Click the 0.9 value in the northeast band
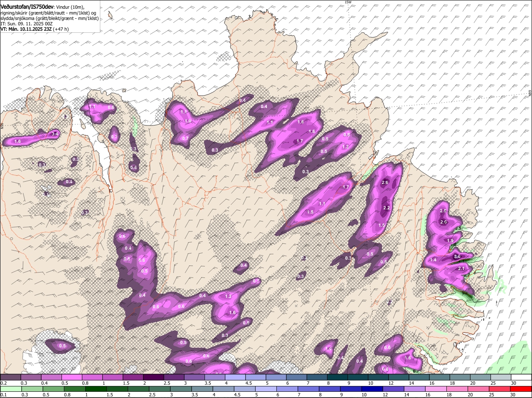 [346, 135]
